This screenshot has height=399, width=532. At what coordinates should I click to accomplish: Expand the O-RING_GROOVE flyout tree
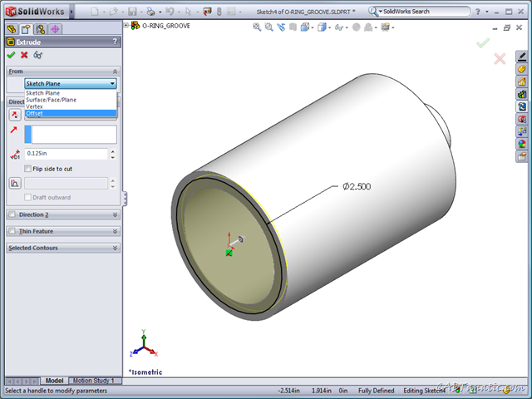pos(126,25)
